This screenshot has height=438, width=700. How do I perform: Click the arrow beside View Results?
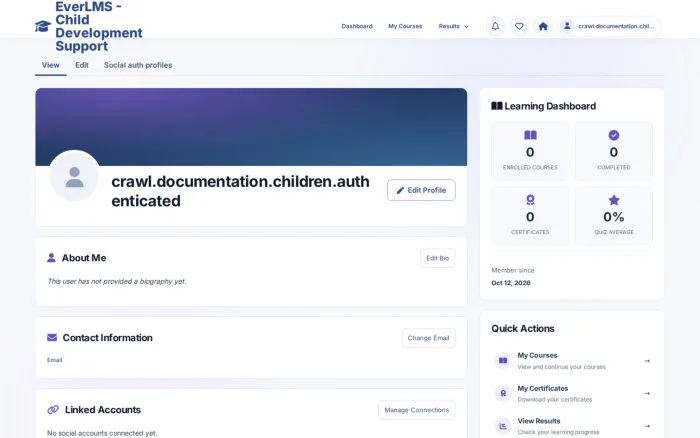(647, 426)
